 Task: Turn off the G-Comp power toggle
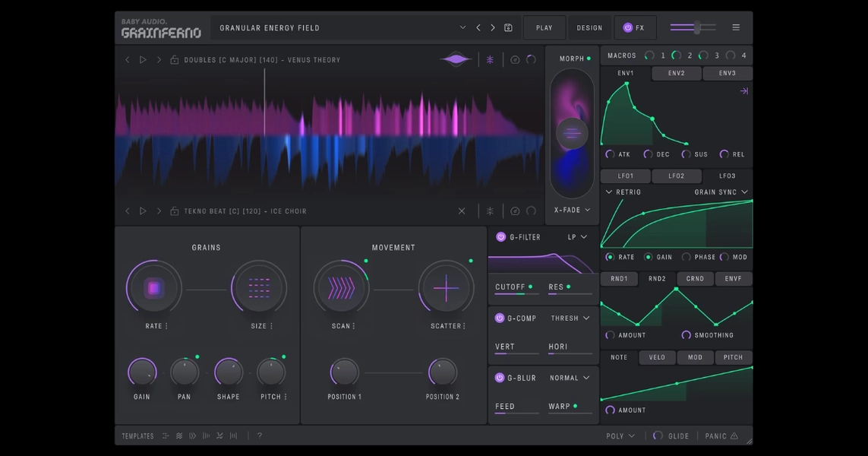500,318
